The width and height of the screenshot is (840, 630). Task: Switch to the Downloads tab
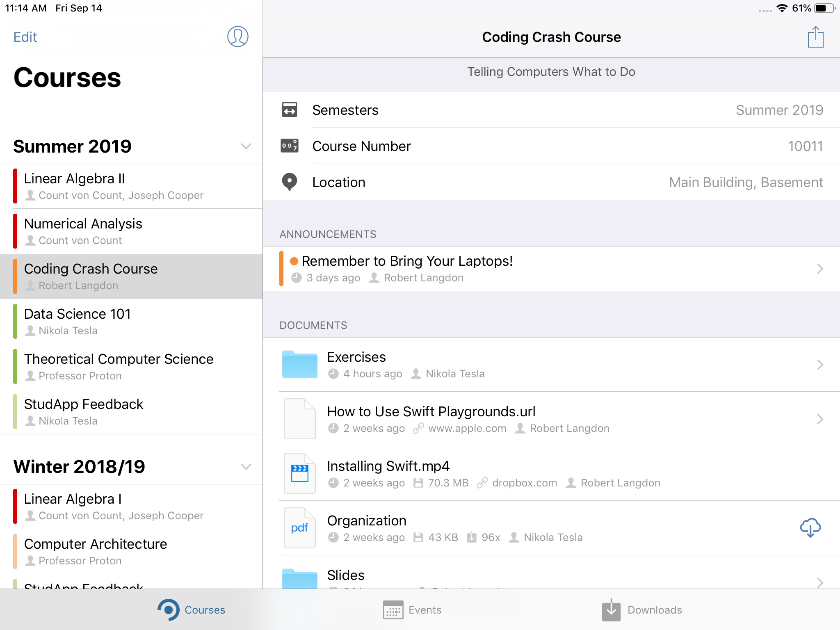coord(642,610)
